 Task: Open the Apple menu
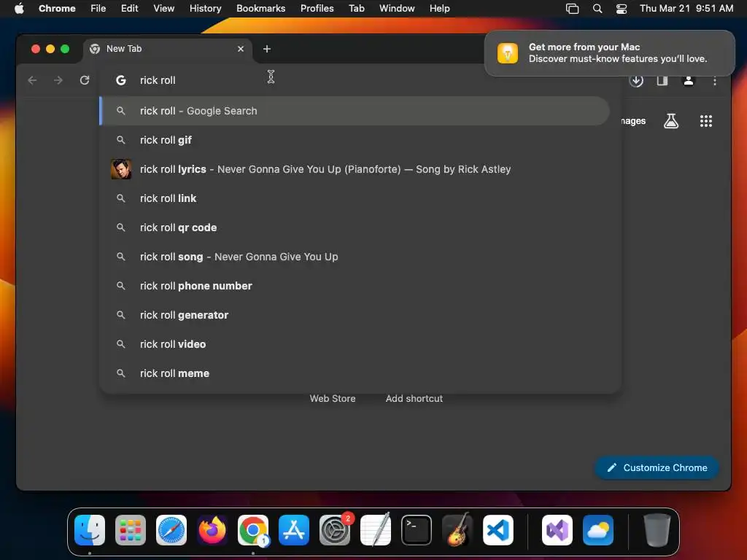tap(19, 9)
